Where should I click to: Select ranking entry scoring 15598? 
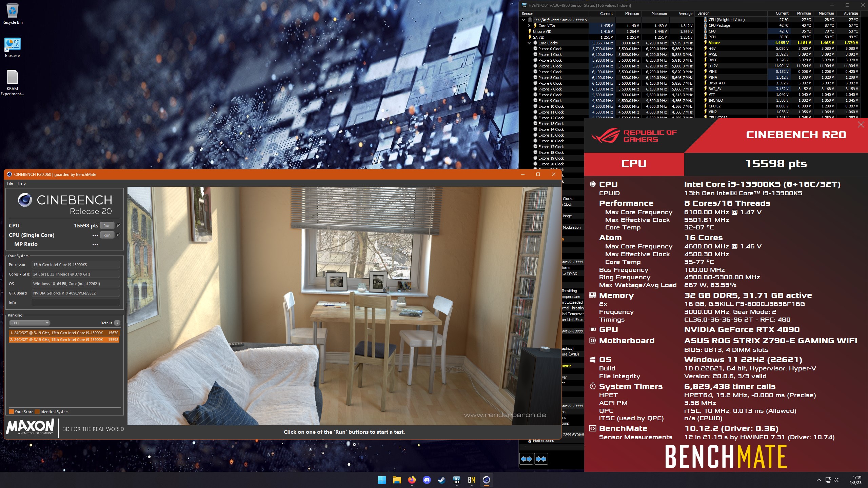[x=64, y=340]
